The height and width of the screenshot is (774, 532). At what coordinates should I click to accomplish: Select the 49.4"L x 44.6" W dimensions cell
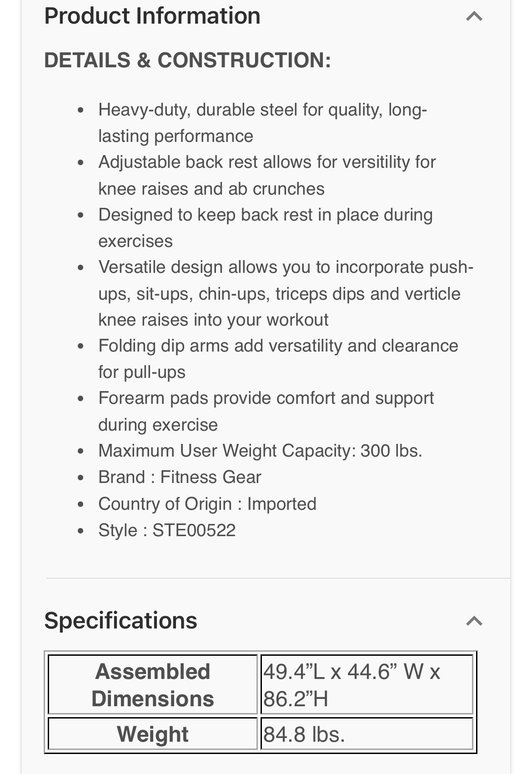pos(366,685)
